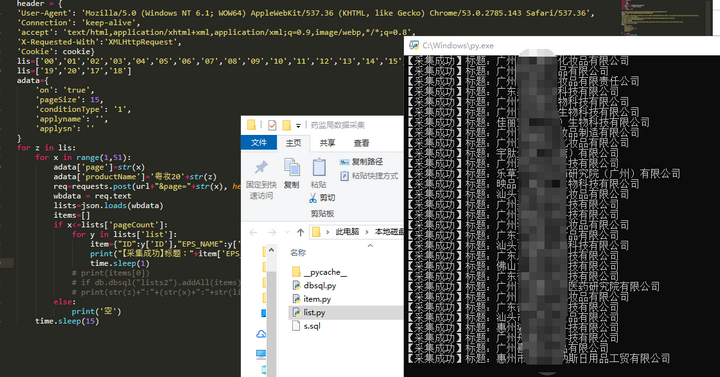Image resolution: width=720 pixels, height=377 pixels.
Task: Expand the chevron before 此电脑 in address bar
Action: pos(328,232)
